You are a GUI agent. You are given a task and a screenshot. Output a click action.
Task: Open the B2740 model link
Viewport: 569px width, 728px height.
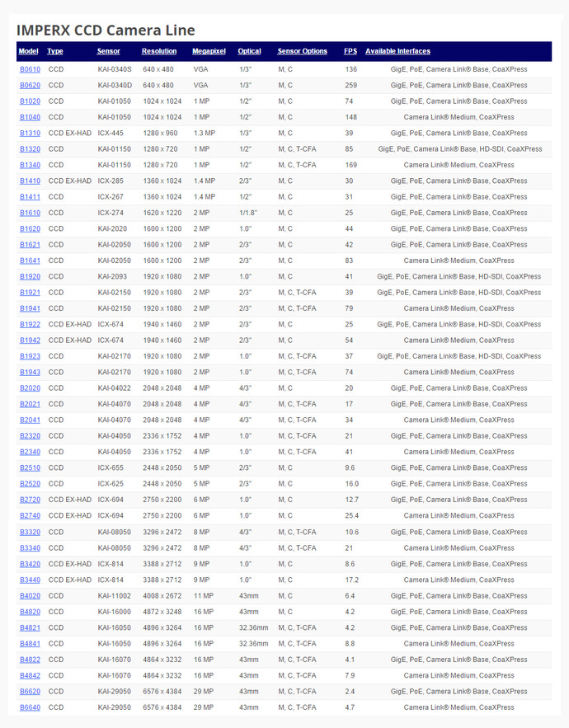pos(31,516)
